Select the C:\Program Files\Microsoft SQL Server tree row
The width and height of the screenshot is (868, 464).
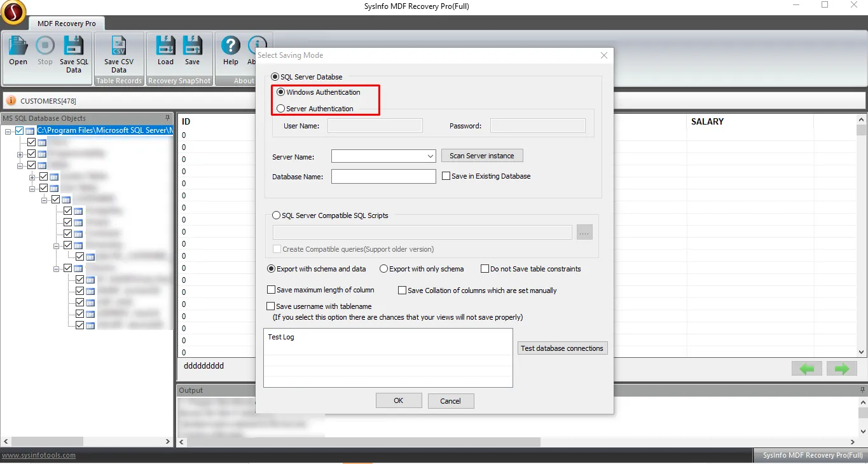pyautogui.click(x=105, y=131)
